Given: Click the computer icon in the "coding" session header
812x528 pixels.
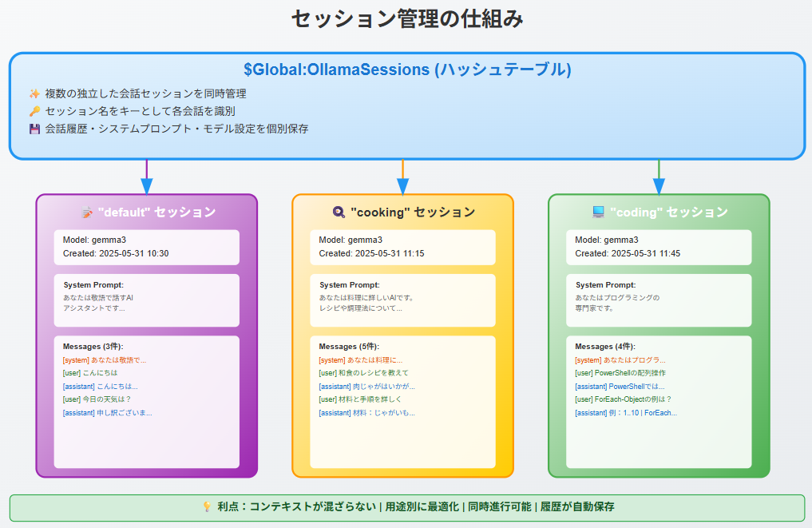Looking at the screenshot, I should (x=598, y=212).
